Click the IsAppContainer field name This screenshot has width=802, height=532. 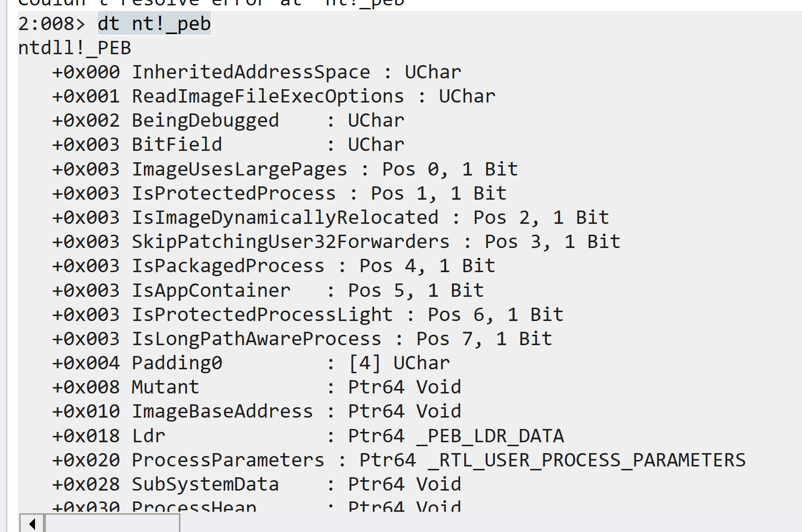pyautogui.click(x=211, y=290)
